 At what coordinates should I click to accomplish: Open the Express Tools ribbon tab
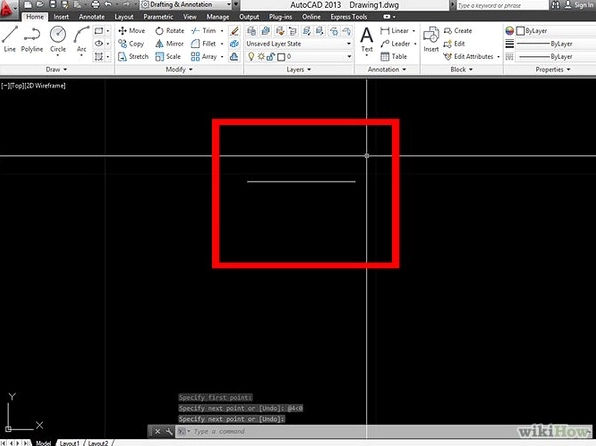pos(349,17)
